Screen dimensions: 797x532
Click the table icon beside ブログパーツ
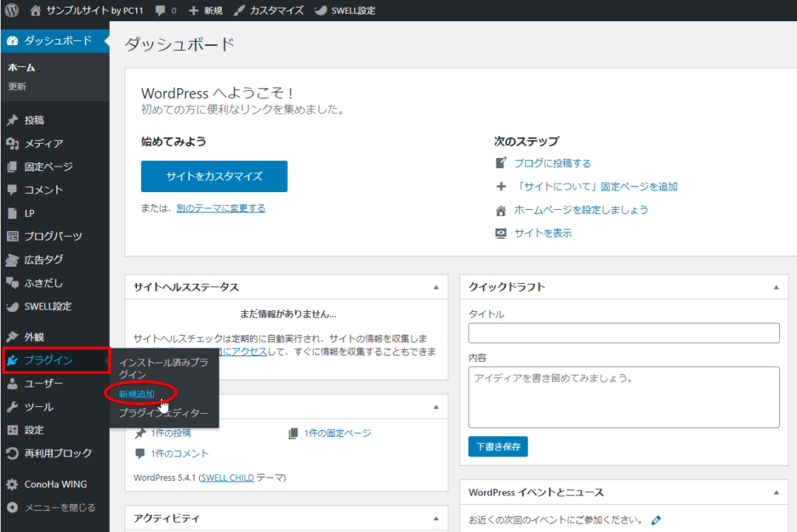[x=12, y=236]
